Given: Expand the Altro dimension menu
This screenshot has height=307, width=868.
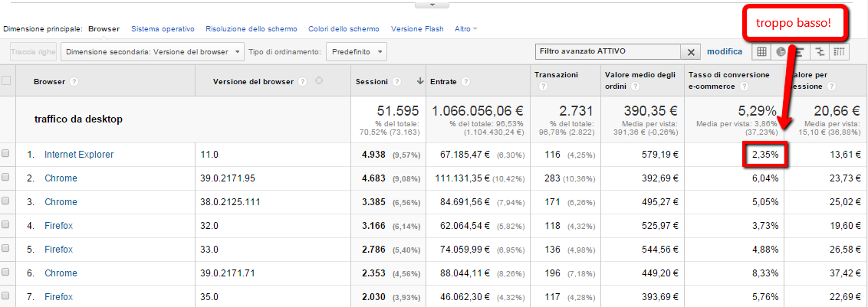Looking at the screenshot, I should coord(465,29).
